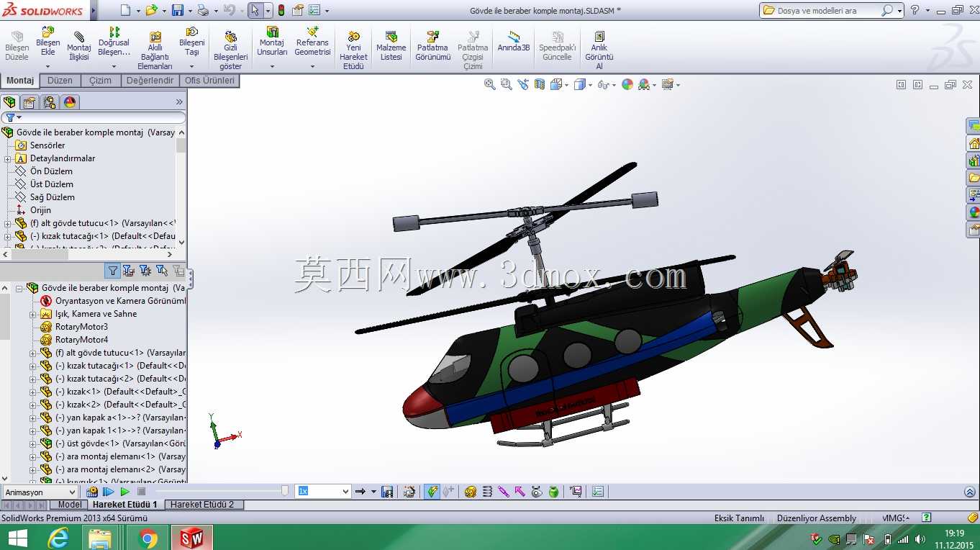Expand the panel tabs chevron

tap(179, 102)
